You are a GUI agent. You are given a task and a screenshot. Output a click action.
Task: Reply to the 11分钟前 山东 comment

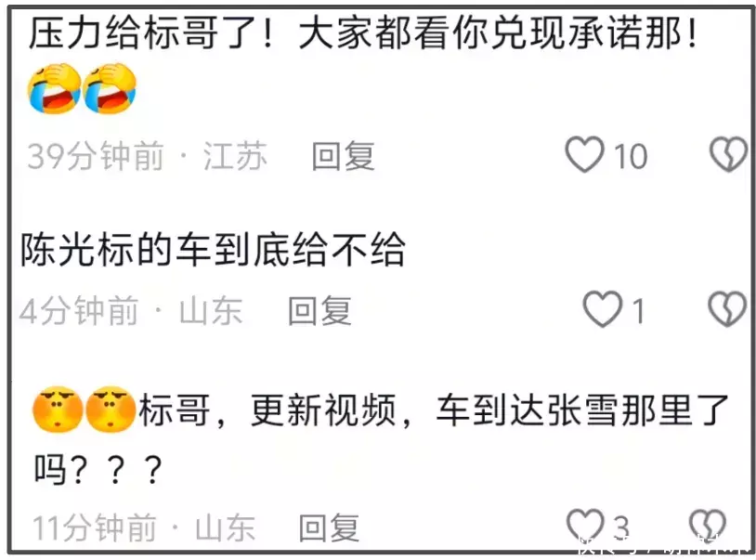329,527
